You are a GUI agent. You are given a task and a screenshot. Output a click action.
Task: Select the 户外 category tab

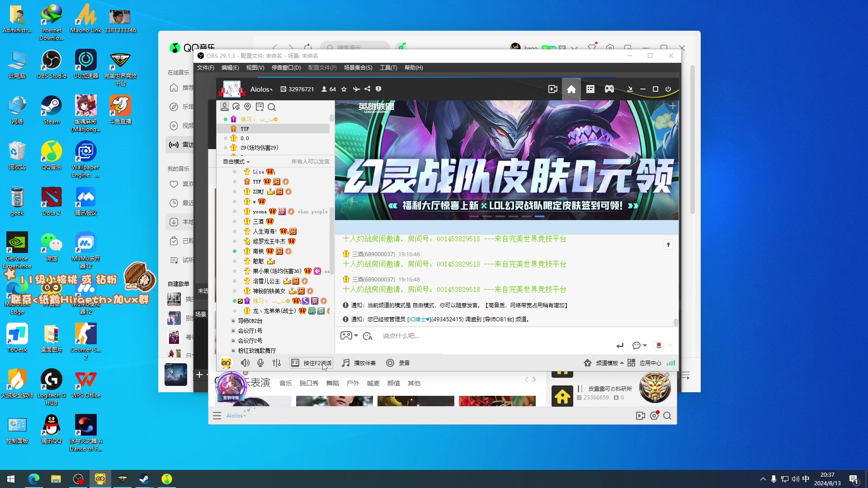click(353, 383)
